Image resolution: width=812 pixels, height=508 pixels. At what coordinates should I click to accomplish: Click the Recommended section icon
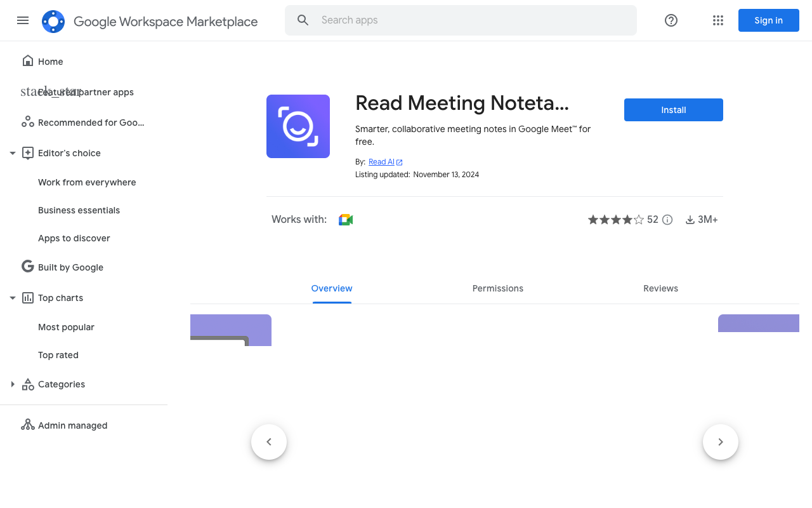point(28,122)
